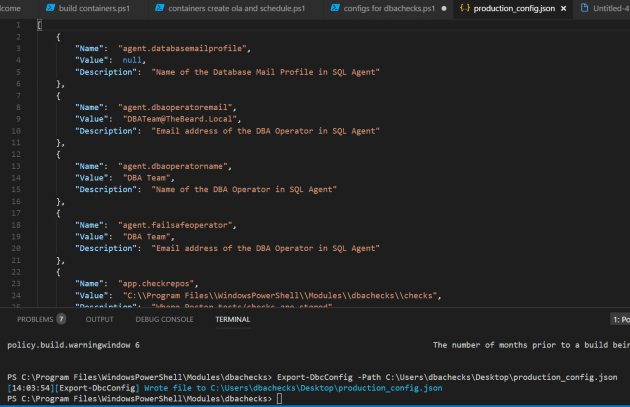Image resolution: width=630 pixels, height=407 pixels.
Task: Click the terminal prompt cursor line
Action: click(280, 398)
